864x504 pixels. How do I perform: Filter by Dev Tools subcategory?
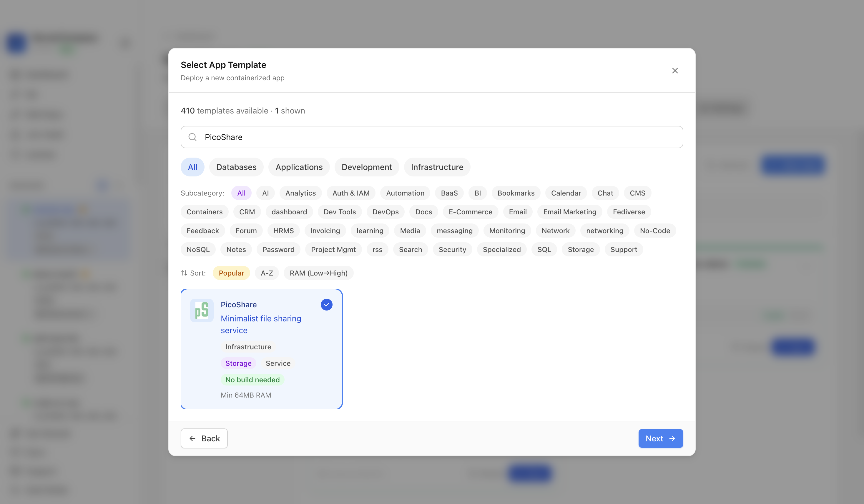(339, 212)
